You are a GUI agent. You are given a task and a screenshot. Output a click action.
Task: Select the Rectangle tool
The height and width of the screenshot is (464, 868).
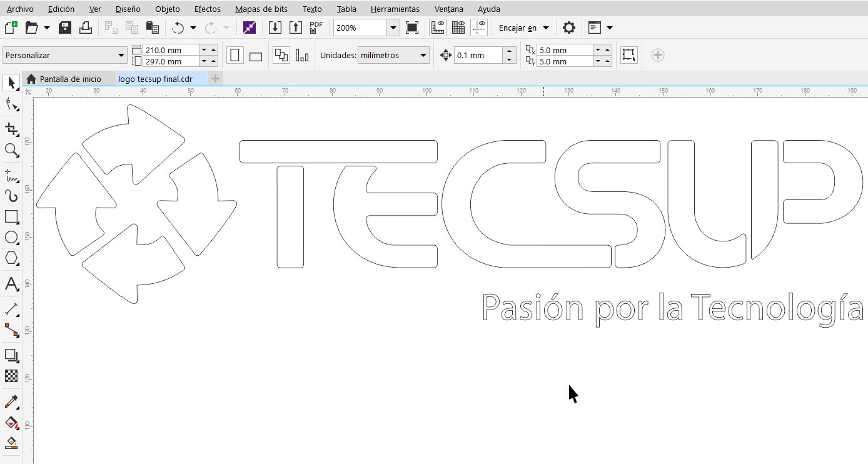(11, 217)
